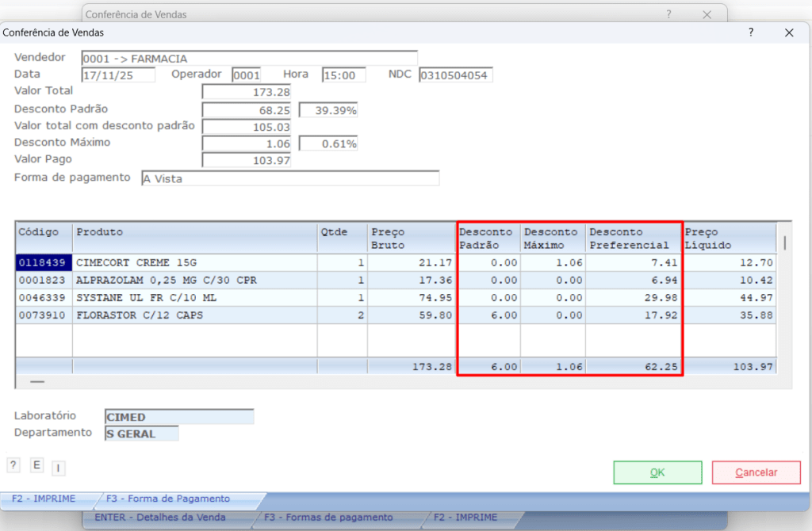The height and width of the screenshot is (531, 812).
Task: Click product code 0046339 cell
Action: coord(44,299)
